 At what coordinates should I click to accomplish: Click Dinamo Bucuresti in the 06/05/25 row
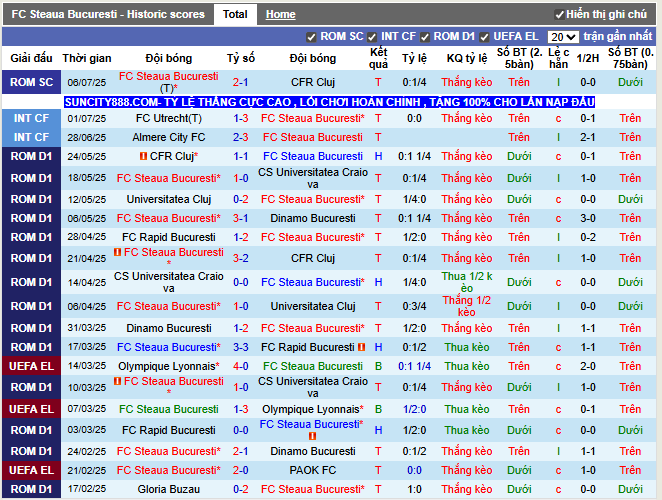coord(313,218)
